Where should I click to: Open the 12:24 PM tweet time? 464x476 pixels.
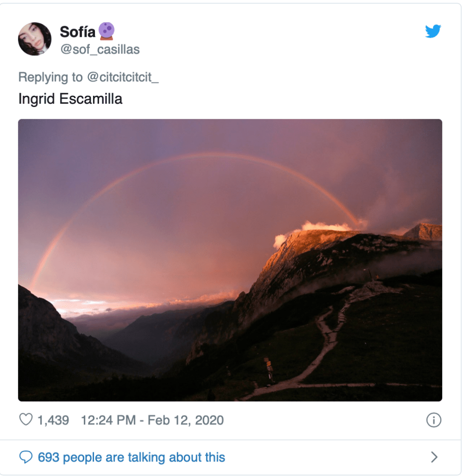coord(108,420)
